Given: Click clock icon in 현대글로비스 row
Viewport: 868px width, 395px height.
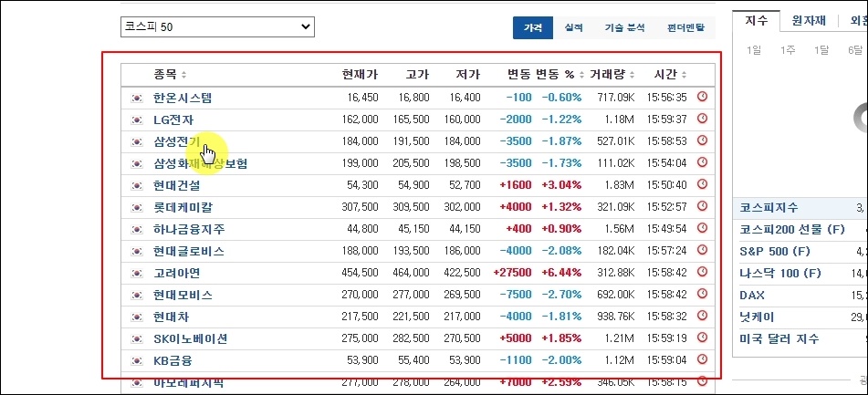Looking at the screenshot, I should [703, 250].
